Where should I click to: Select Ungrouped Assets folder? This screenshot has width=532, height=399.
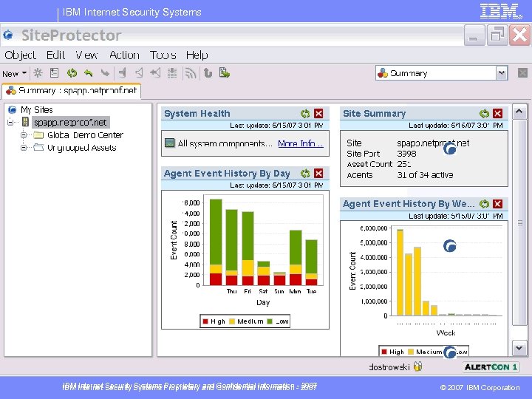pyautogui.click(x=82, y=148)
